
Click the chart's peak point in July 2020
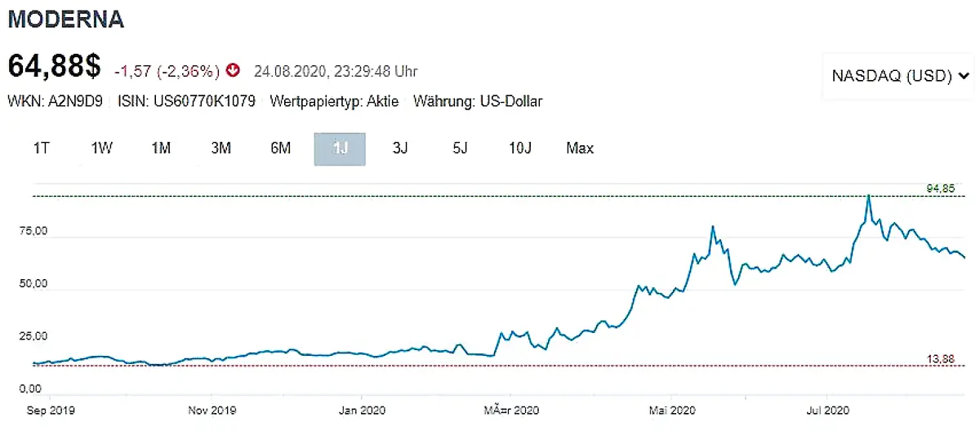pyautogui.click(x=868, y=196)
